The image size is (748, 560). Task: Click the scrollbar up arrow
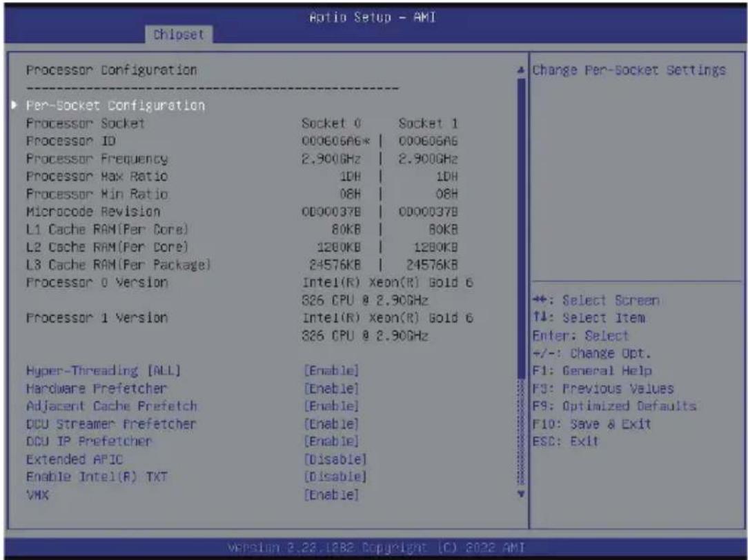(x=521, y=70)
